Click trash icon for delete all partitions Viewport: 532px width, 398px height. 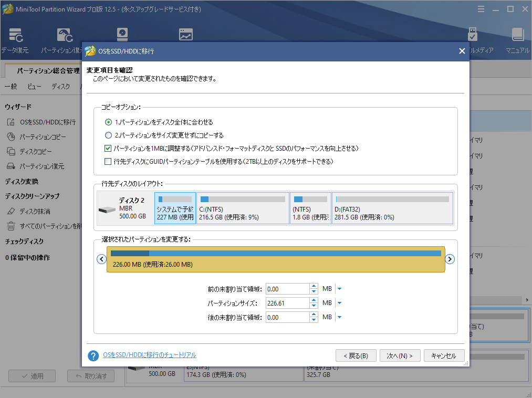[x=11, y=226]
